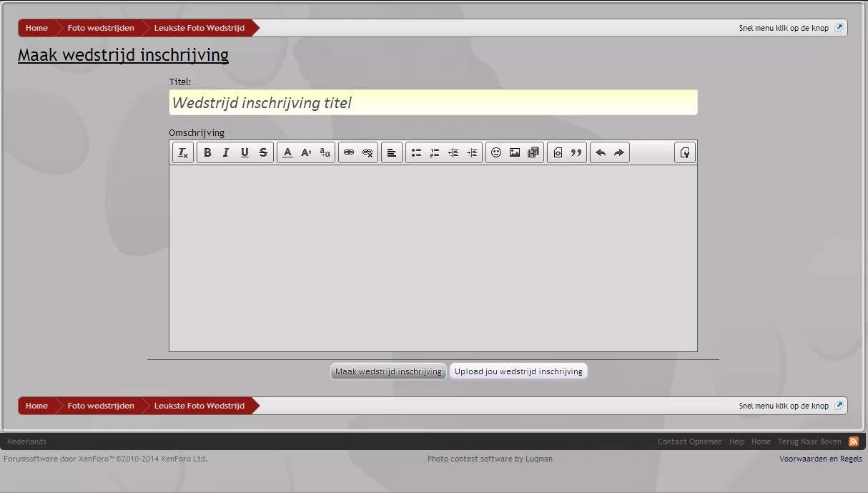Click the Maak wedstrijd inschrijving button
This screenshot has width=868, height=493.
tap(388, 371)
